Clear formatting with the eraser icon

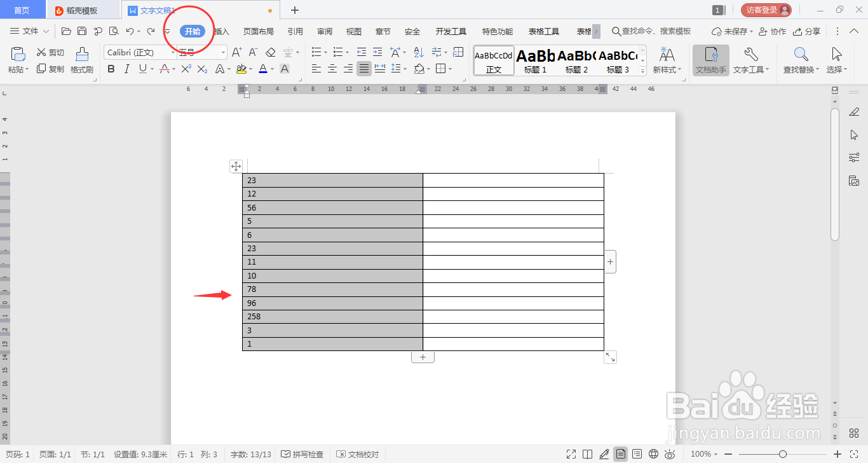(270, 52)
